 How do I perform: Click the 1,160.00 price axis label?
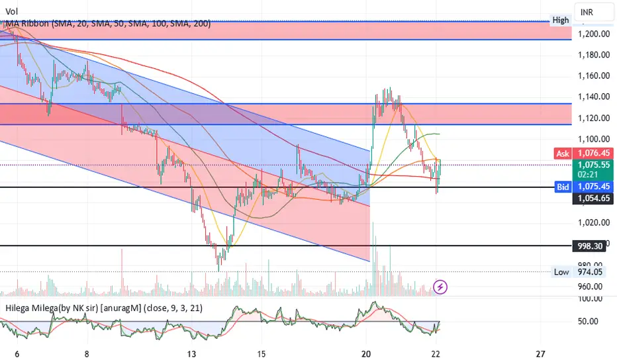593,75
